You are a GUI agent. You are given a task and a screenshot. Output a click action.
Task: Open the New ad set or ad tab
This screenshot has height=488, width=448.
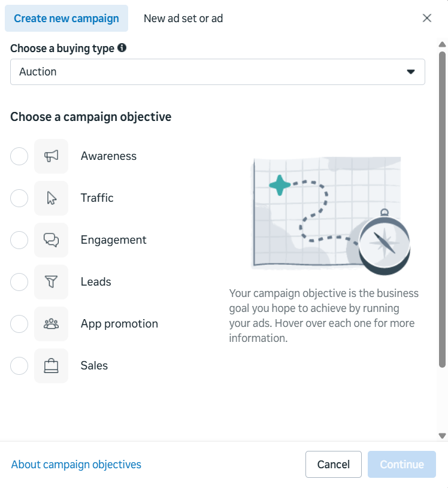point(183,18)
